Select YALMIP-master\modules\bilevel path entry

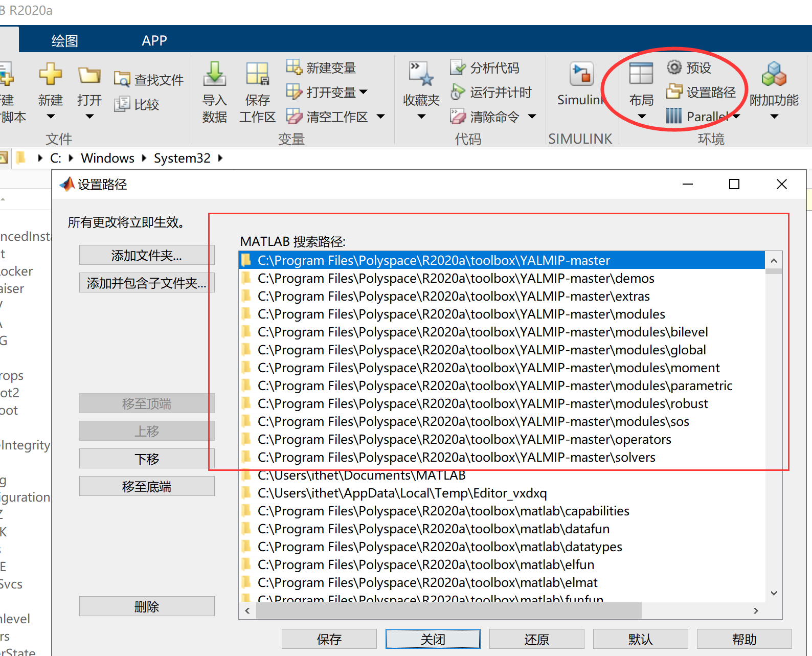tap(502, 332)
